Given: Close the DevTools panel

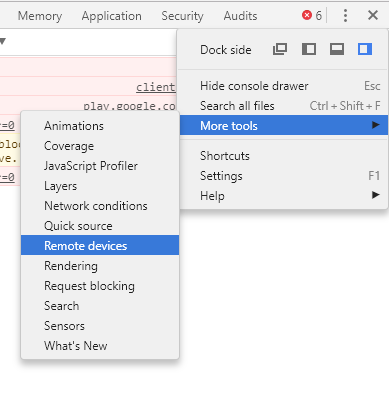Looking at the screenshot, I should tap(373, 15).
